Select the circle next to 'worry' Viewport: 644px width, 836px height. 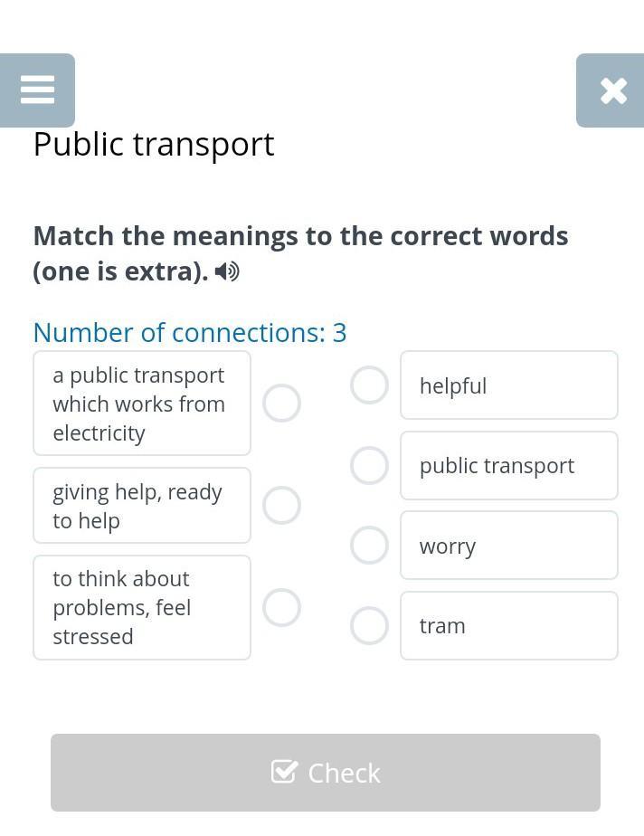click(x=369, y=546)
